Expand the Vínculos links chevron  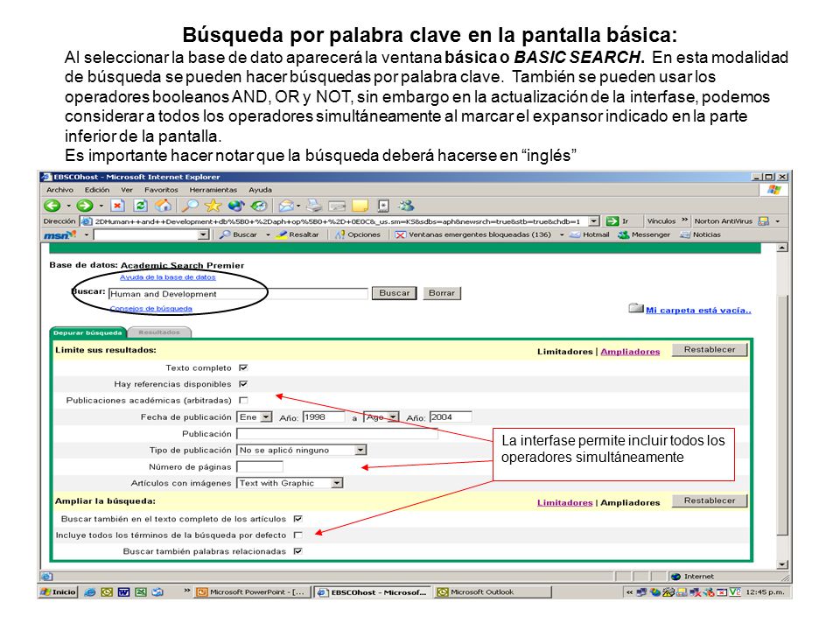(684, 220)
